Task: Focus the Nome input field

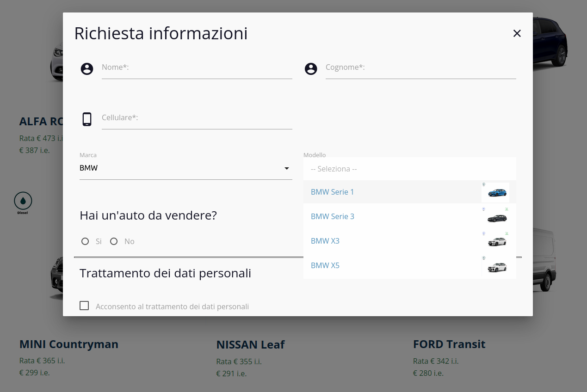Action: point(197,67)
